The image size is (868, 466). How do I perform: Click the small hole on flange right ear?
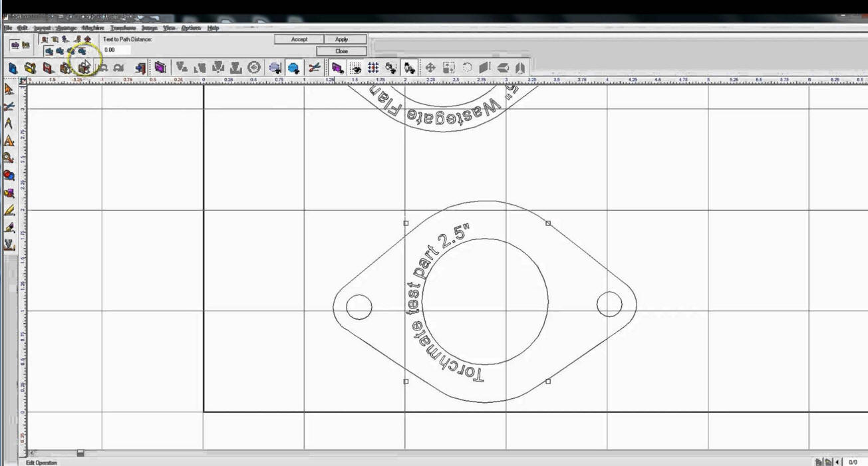610,304
